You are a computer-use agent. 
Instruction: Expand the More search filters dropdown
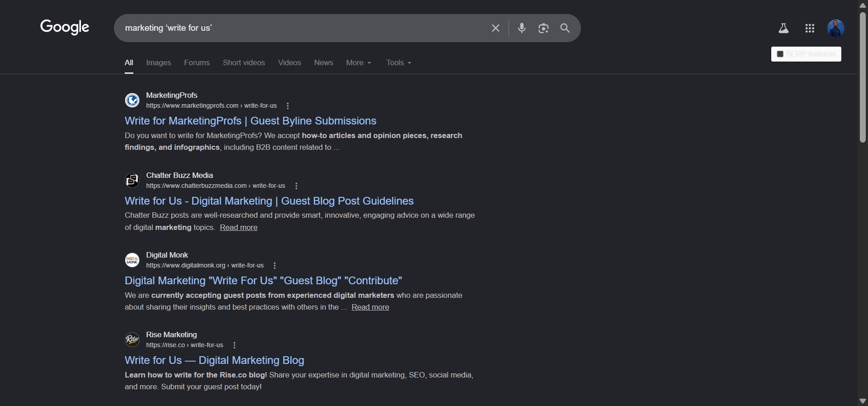[359, 62]
